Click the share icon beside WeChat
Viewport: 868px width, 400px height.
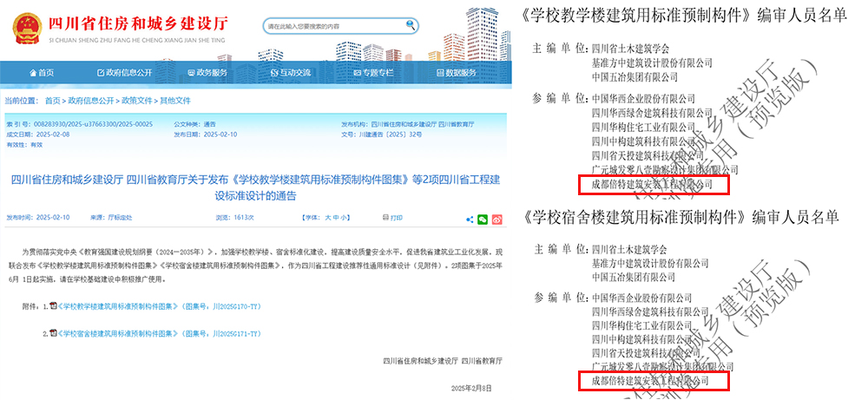tap(470, 219)
